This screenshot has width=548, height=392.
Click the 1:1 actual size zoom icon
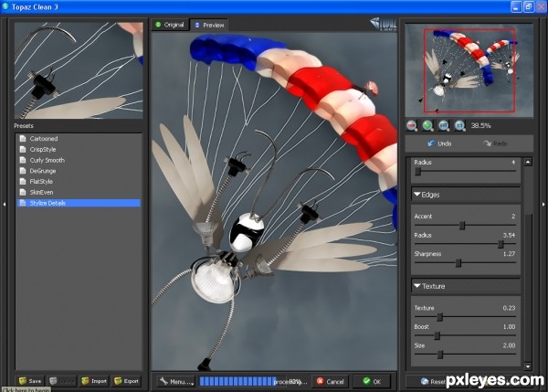click(459, 125)
